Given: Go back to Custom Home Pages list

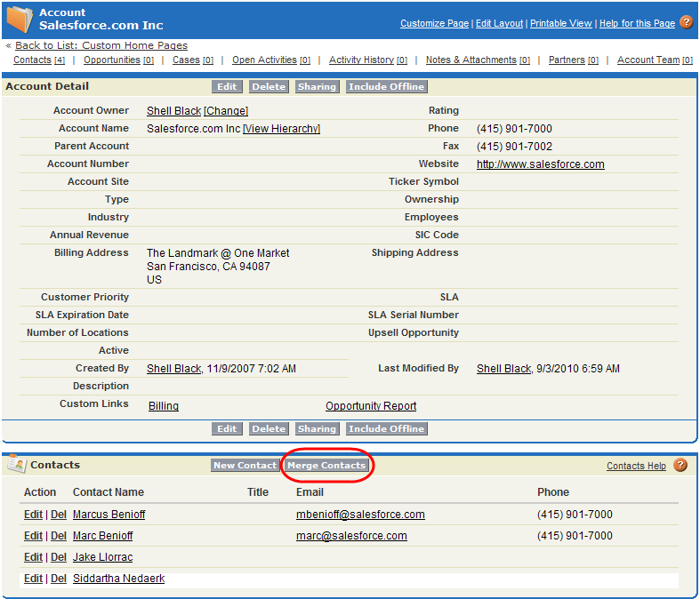Looking at the screenshot, I should tap(101, 45).
